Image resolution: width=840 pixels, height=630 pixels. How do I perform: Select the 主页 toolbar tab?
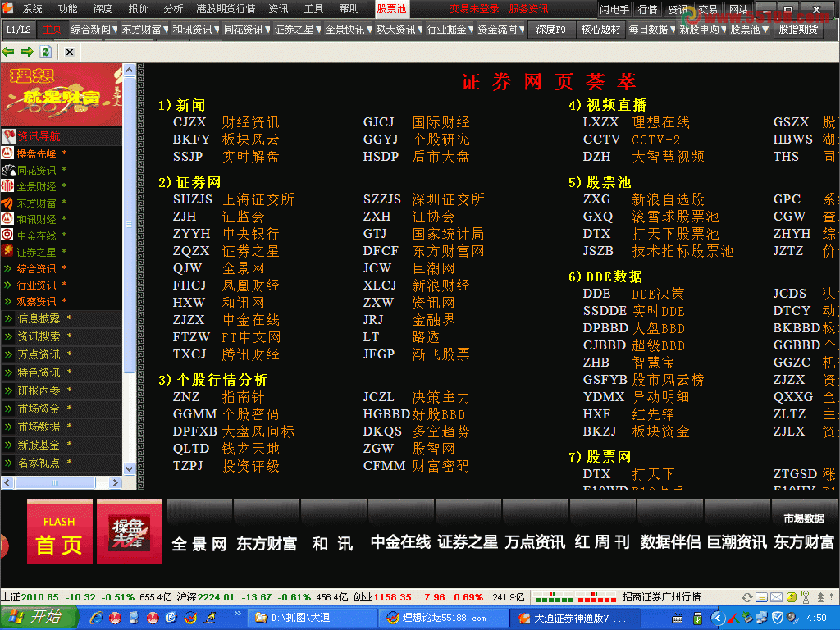52,30
